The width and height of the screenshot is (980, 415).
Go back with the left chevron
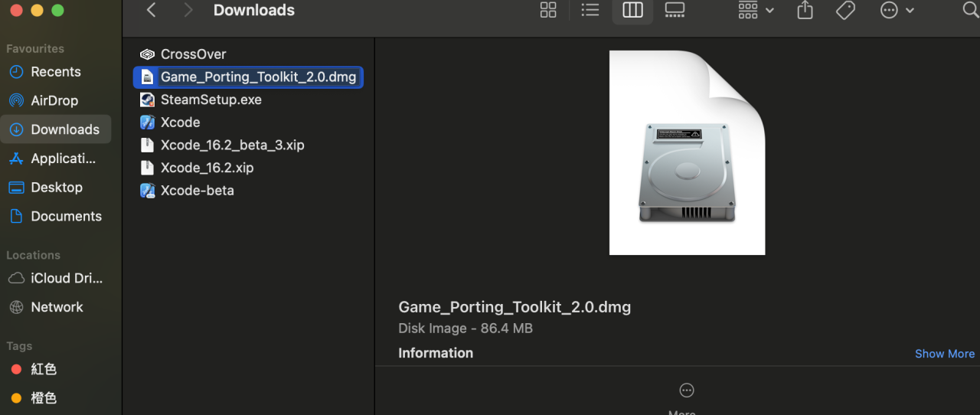[152, 10]
